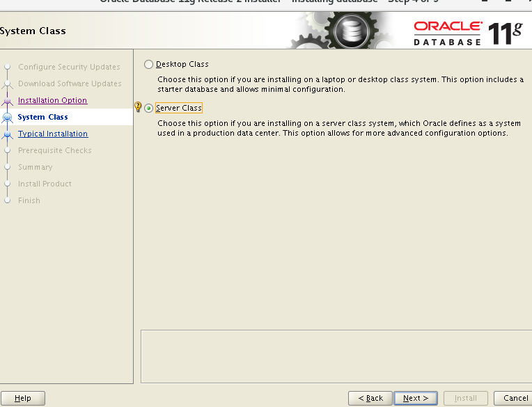Click the System Class page heading
Image resolution: width=532 pixels, height=407 pixels.
coord(33,31)
